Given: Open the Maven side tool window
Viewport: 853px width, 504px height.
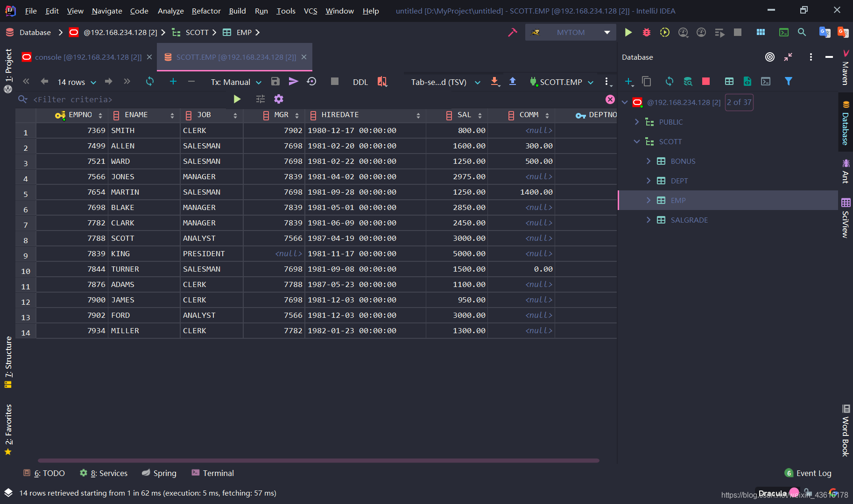Looking at the screenshot, I should point(846,68).
